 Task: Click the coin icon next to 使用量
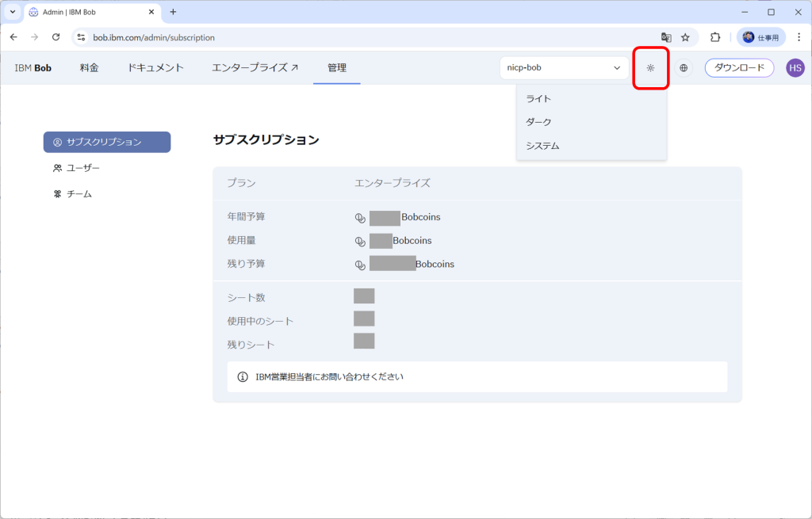(x=360, y=241)
